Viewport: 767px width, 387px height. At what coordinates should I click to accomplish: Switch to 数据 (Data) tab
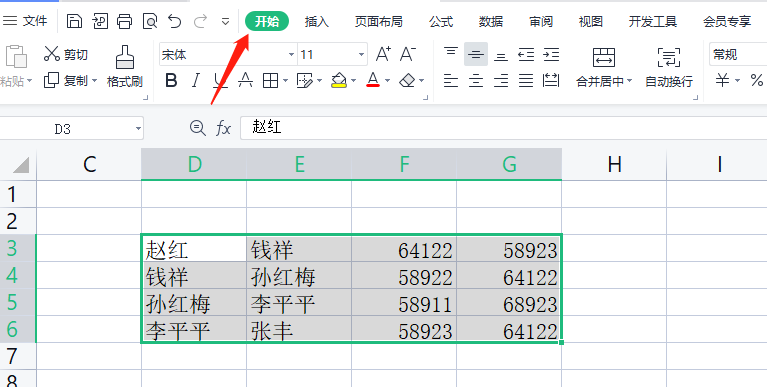click(491, 21)
